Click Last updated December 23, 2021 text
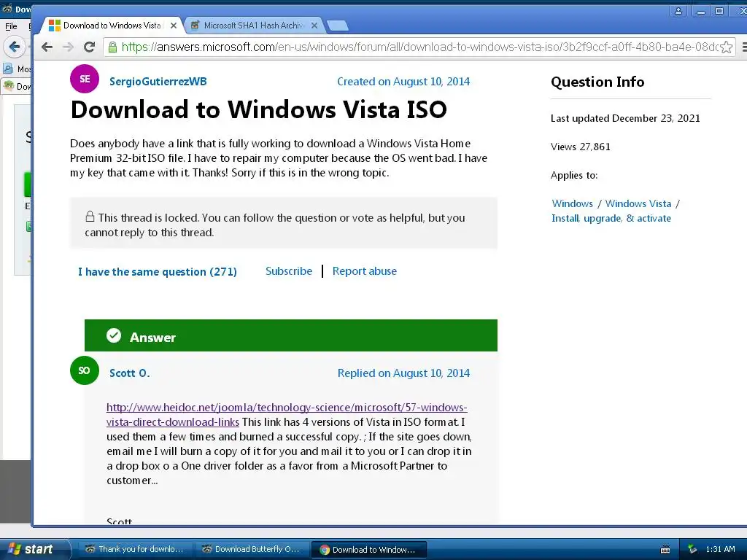 coord(625,118)
